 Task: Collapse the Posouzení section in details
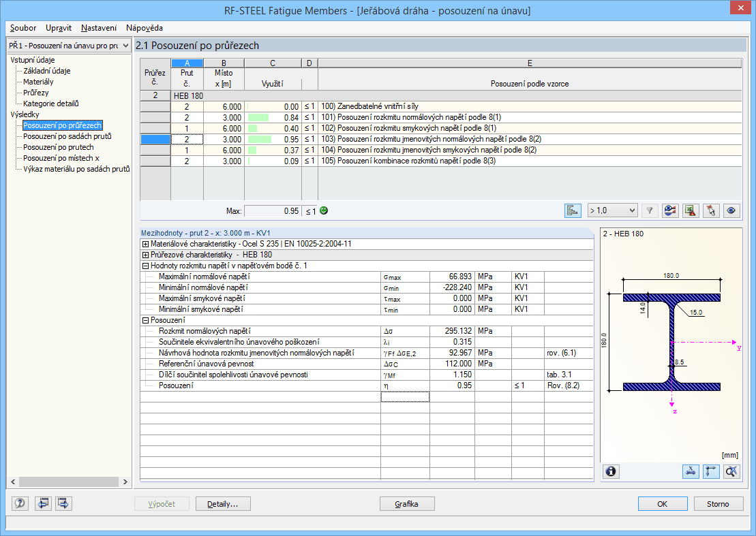tap(145, 320)
